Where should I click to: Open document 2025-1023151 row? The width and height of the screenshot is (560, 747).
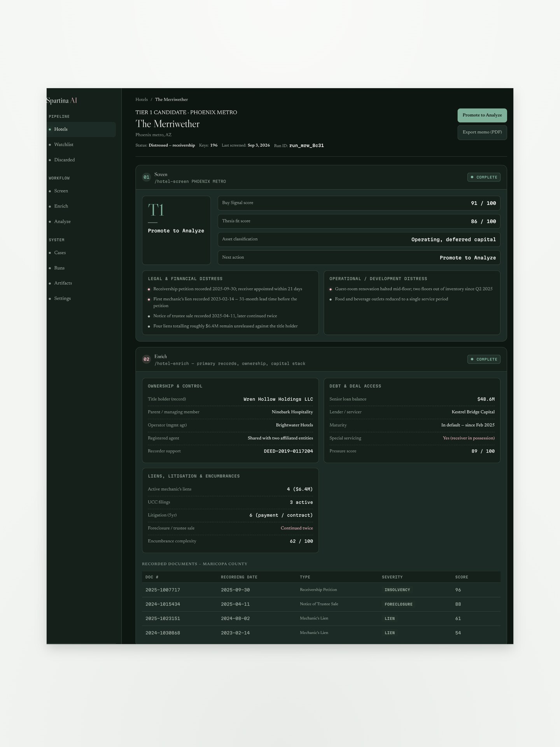(321, 619)
